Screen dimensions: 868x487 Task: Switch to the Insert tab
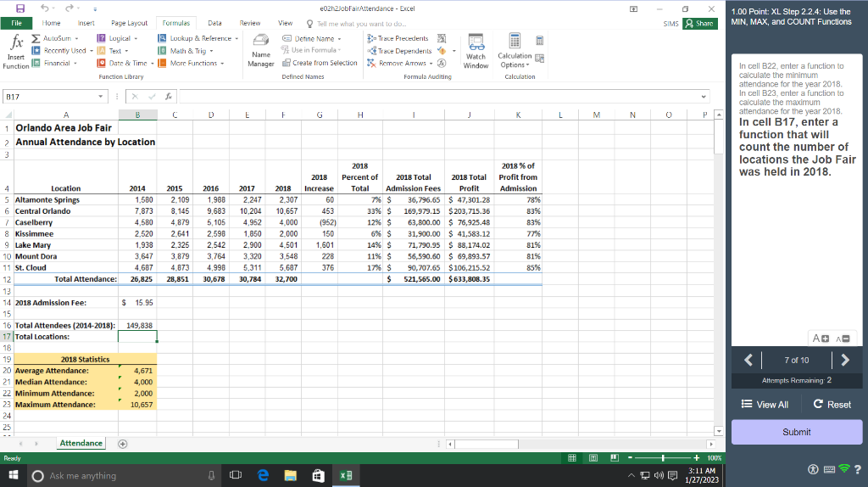[x=86, y=23]
